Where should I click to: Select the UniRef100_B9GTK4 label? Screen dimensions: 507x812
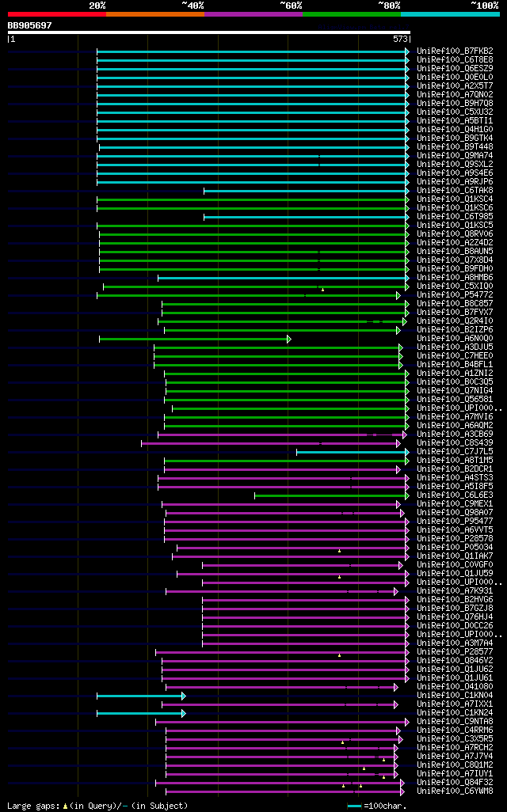coord(456,138)
